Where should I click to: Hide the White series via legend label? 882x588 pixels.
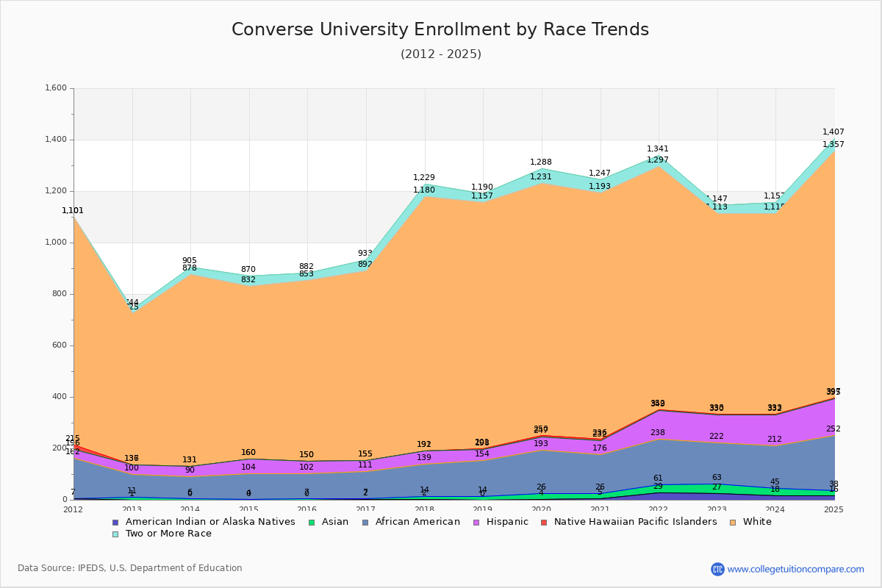point(757,522)
